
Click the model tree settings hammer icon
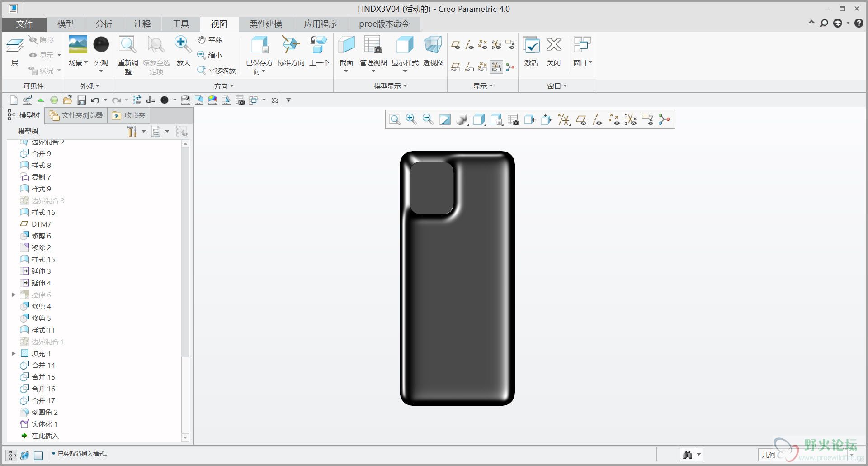point(132,131)
